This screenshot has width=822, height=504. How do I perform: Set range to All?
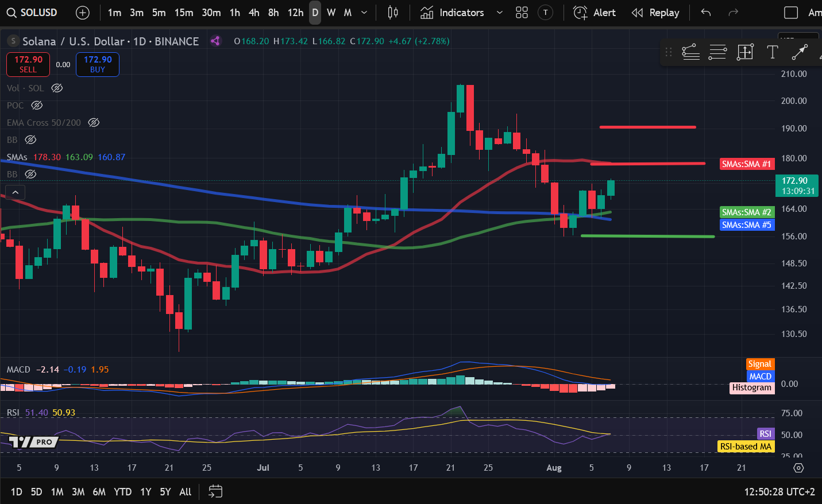tap(186, 491)
